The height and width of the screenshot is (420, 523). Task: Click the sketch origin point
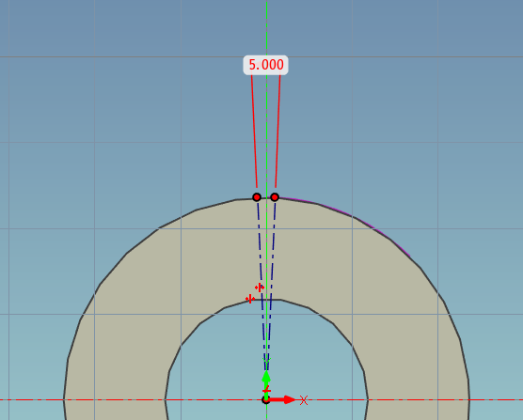[266, 399]
